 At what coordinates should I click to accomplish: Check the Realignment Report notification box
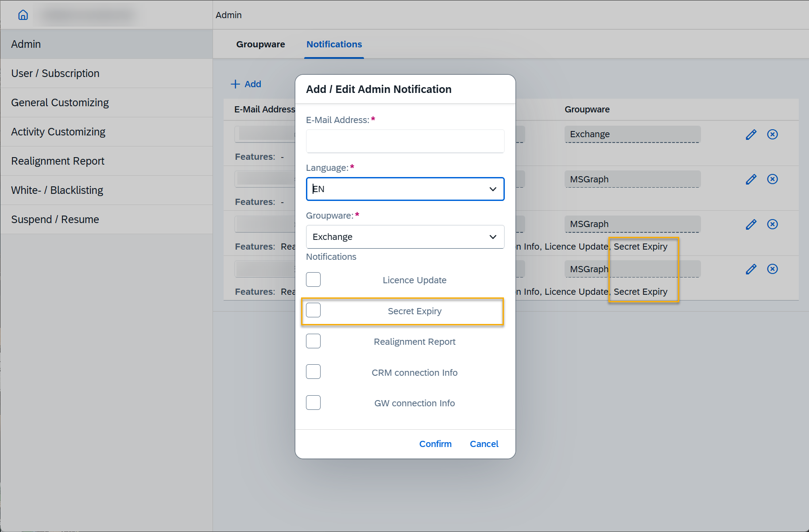pyautogui.click(x=314, y=341)
